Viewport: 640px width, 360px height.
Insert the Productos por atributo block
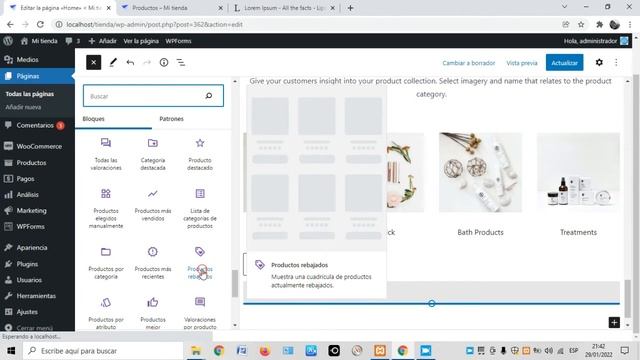[x=106, y=313]
